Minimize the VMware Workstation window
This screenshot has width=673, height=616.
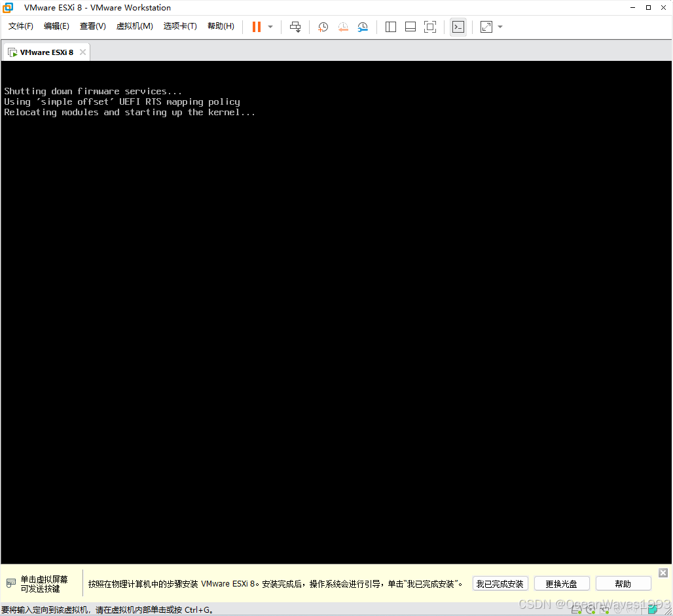tap(632, 7)
